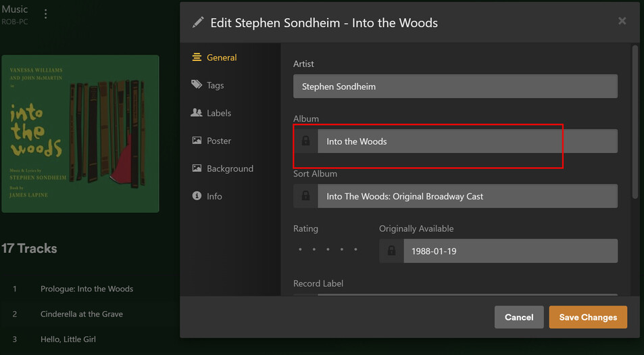Image resolution: width=644 pixels, height=355 pixels.
Task: Click the pencil edit icon in dialog title
Action: [x=198, y=22]
